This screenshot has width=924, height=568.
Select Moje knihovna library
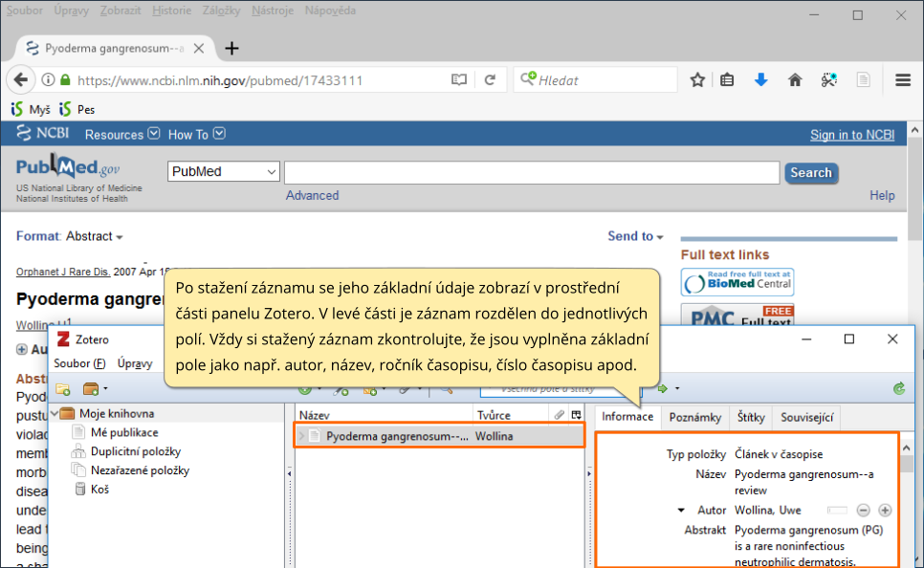pyautogui.click(x=117, y=414)
